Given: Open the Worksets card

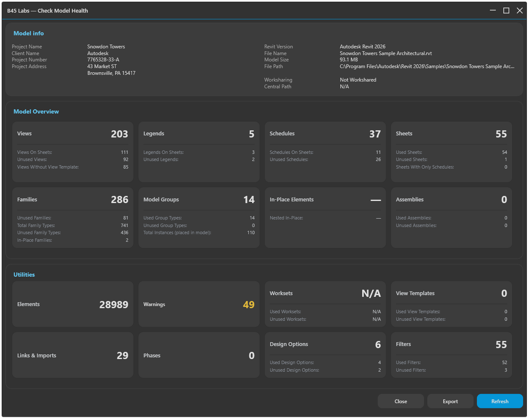Looking at the screenshot, I should tap(325, 304).
